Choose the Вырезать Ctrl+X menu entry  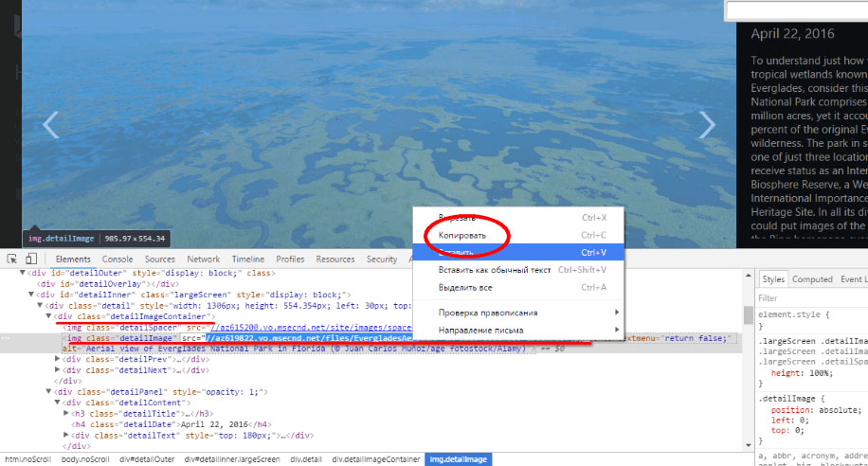pos(518,218)
